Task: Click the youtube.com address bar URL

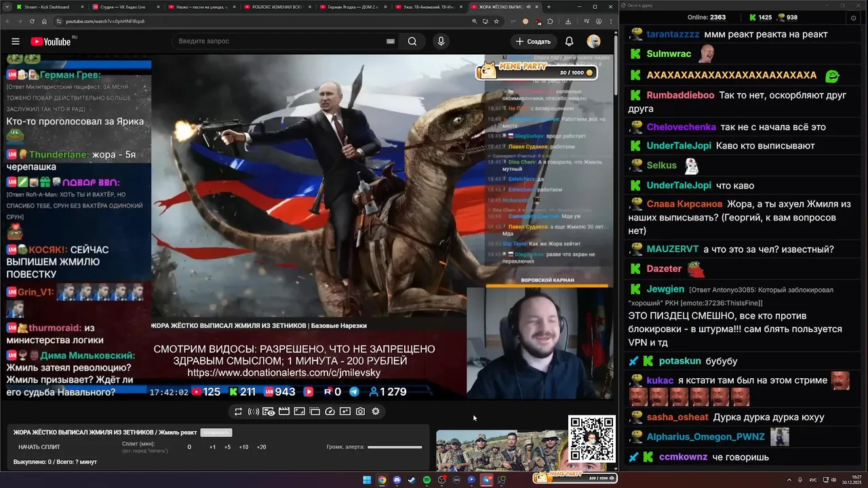Action: coord(104,21)
